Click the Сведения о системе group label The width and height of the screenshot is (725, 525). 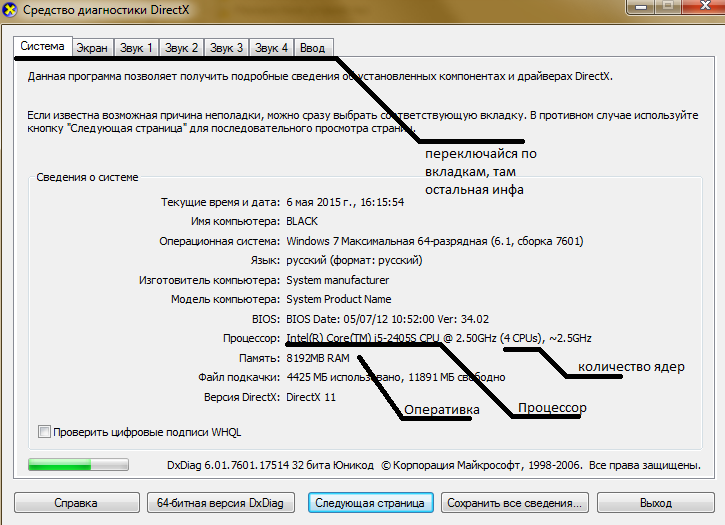(87, 177)
